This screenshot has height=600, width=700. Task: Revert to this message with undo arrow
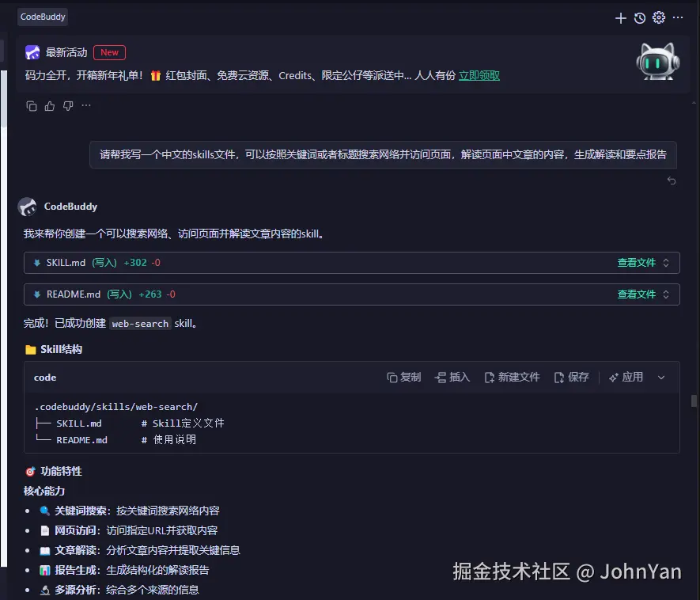tap(672, 180)
